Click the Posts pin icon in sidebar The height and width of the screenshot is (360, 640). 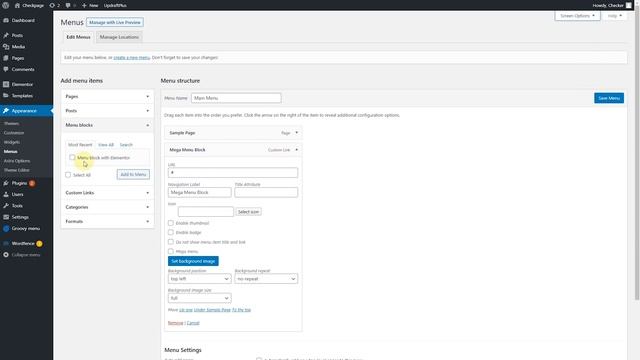(x=6, y=35)
